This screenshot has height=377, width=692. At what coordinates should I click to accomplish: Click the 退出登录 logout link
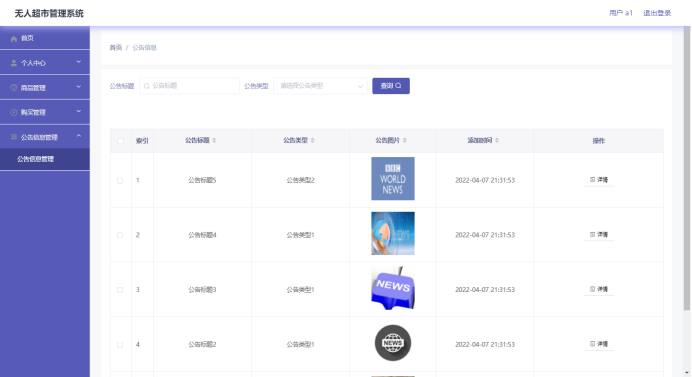click(x=657, y=13)
